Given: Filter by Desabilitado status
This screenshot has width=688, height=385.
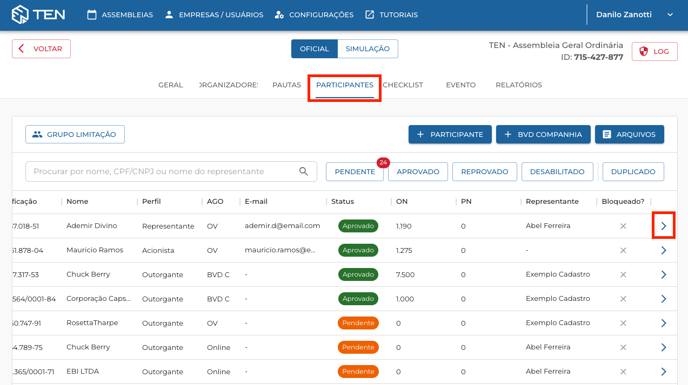Looking at the screenshot, I should pyautogui.click(x=557, y=172).
